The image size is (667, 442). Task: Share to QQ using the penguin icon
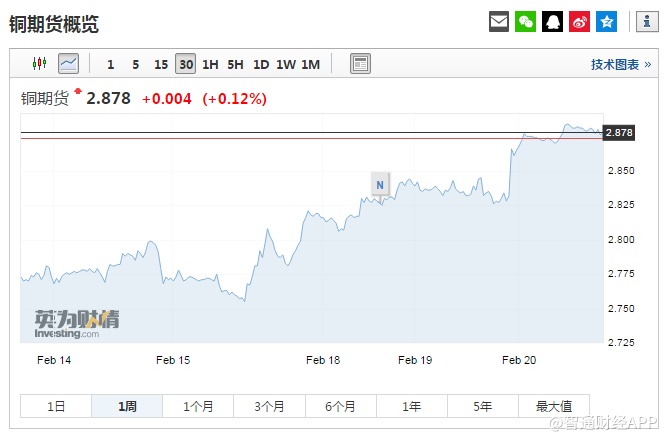553,21
